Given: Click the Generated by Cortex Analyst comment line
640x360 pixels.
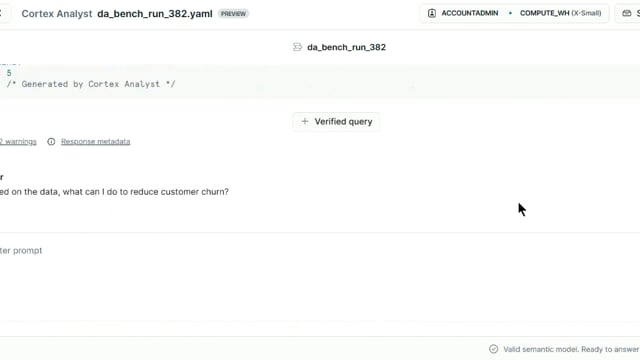Looking at the screenshot, I should (x=91, y=84).
